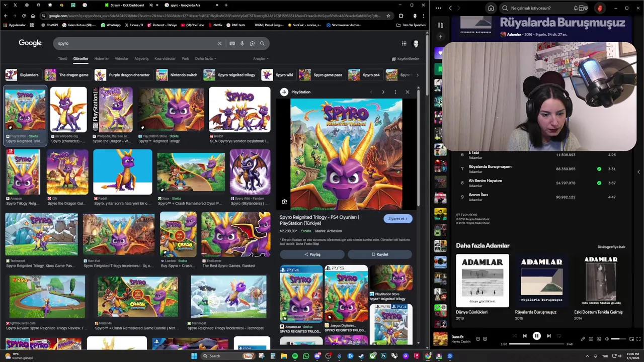
Task: Enter Spotify full screen mode
Action: coord(639,339)
